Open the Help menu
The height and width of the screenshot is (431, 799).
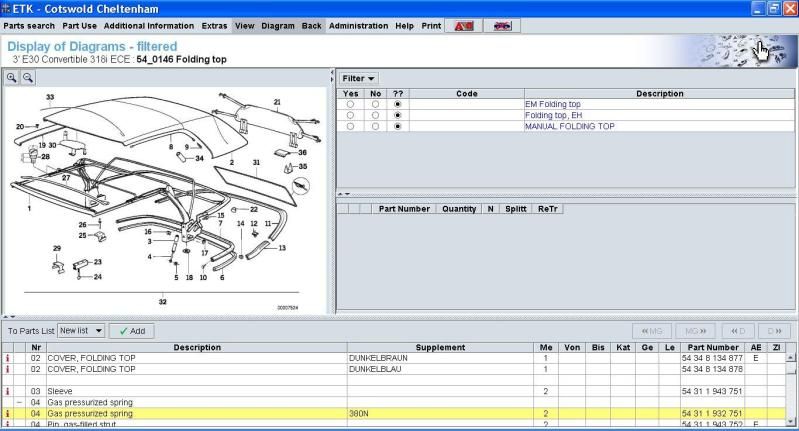405,25
